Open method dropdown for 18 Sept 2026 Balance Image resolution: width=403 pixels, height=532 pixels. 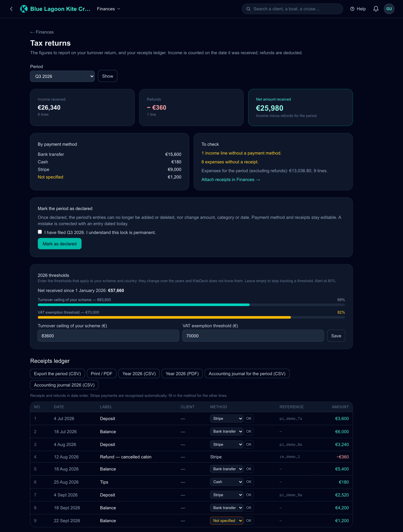point(226,508)
